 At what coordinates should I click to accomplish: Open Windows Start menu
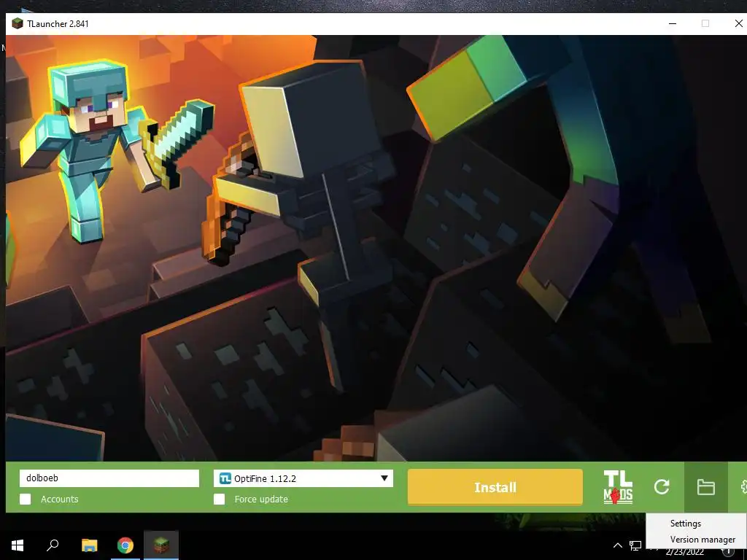tap(18, 545)
